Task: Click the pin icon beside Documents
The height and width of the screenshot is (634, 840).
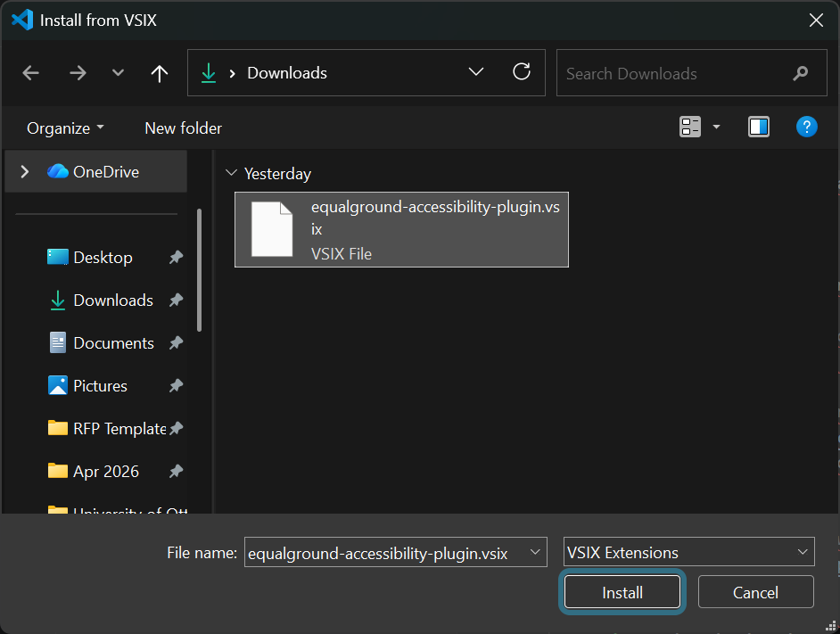Action: tap(177, 343)
